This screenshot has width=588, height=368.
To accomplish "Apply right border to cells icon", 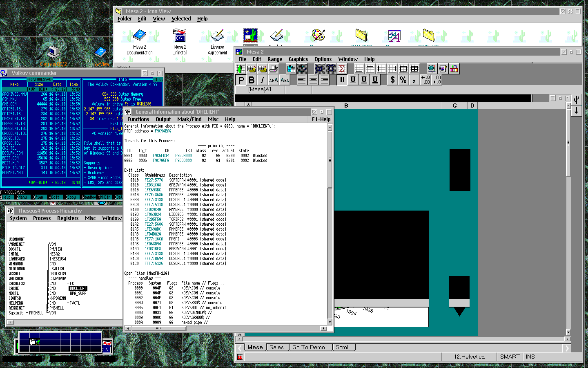I will 392,69.
